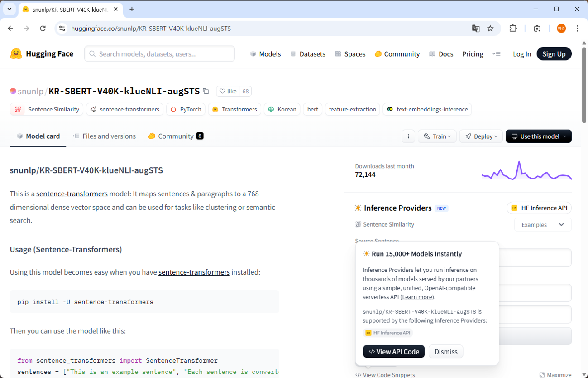Go to Models in the navigation
The width and height of the screenshot is (588, 378).
point(265,54)
